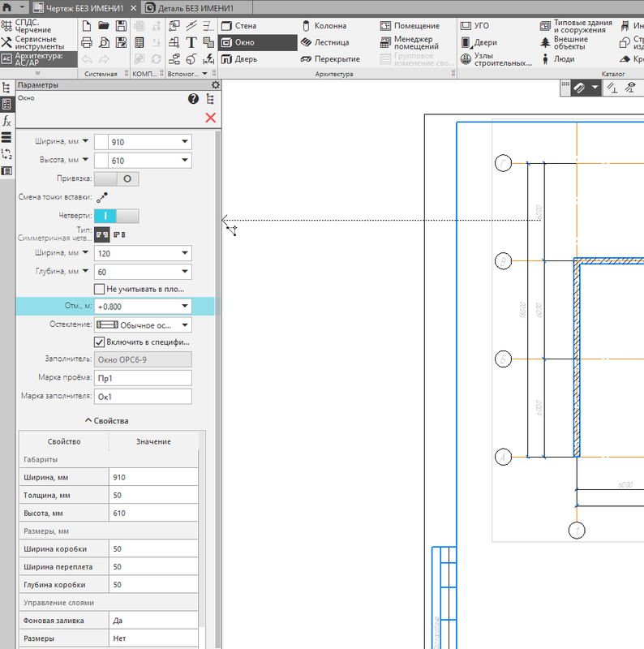
Task: Select the asymmetric quarter type option
Action: click(119, 234)
